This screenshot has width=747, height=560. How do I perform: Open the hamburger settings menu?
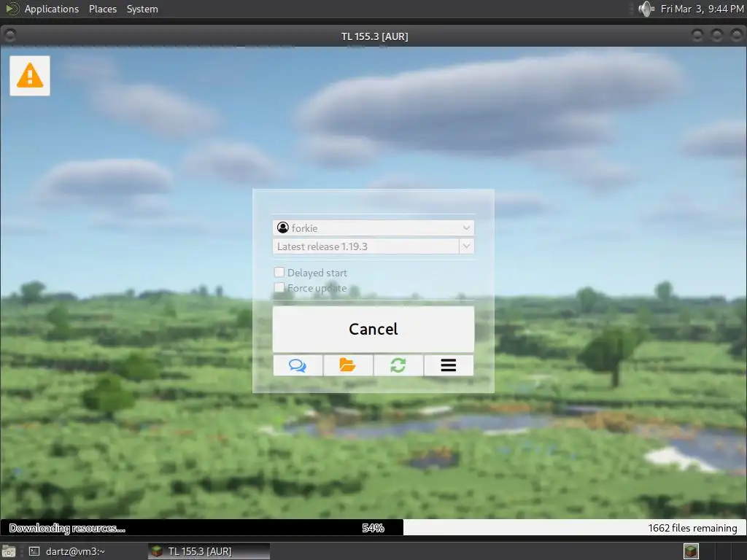point(449,365)
